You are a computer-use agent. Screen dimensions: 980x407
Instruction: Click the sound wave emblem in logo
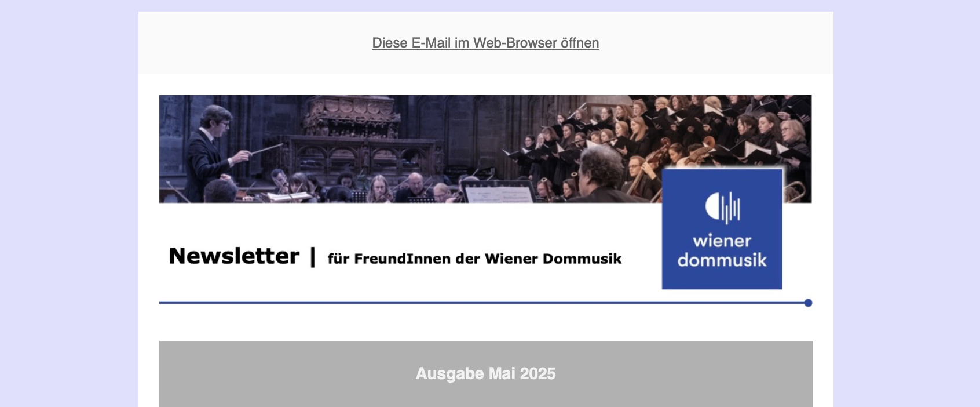(x=722, y=207)
